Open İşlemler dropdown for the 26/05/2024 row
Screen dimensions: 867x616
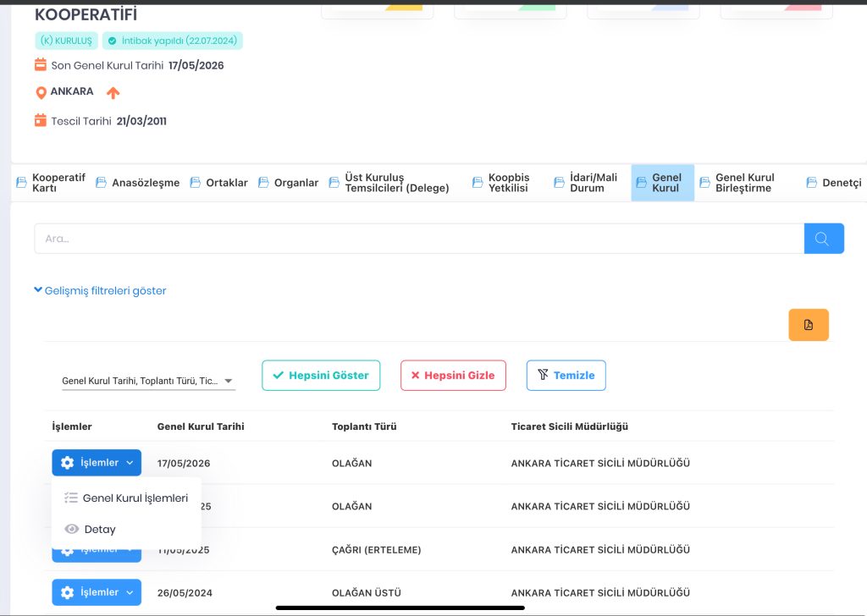coord(97,593)
